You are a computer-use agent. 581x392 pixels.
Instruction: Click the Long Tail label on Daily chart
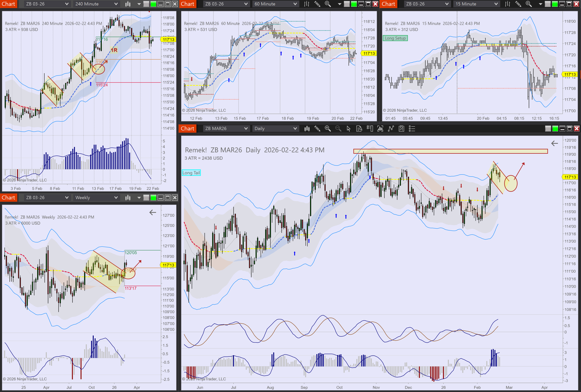point(191,173)
